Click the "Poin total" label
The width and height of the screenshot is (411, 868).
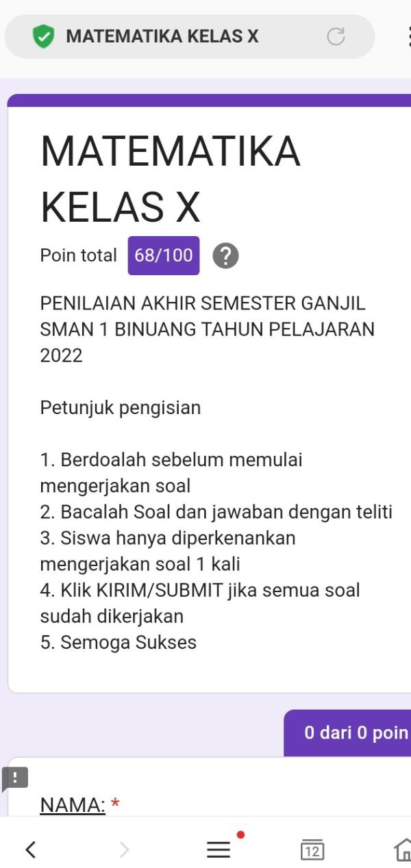pos(79,255)
